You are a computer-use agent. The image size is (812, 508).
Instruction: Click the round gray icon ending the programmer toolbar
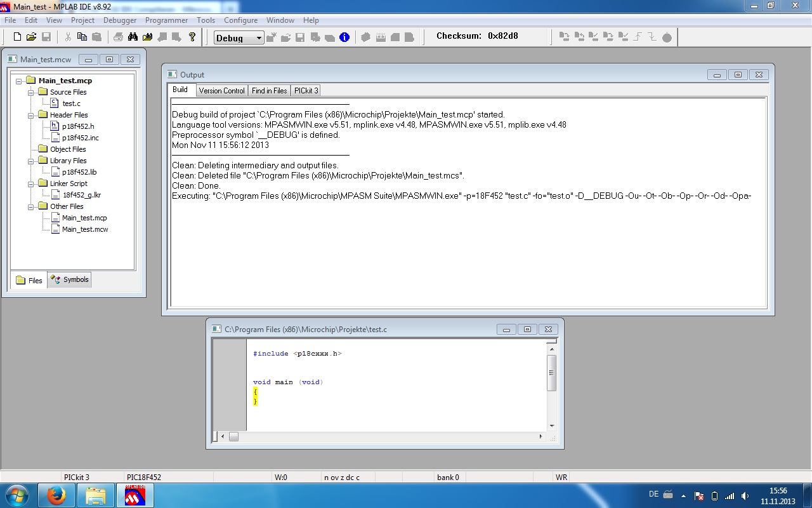click(667, 37)
